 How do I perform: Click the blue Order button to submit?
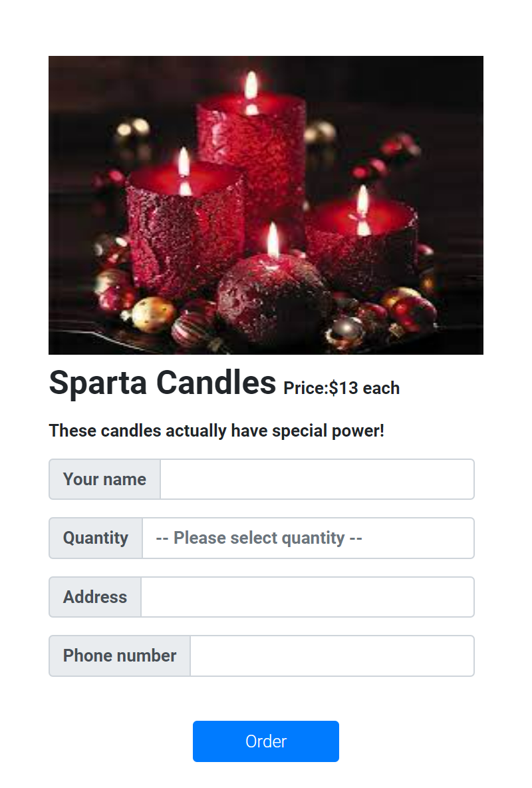tap(266, 741)
